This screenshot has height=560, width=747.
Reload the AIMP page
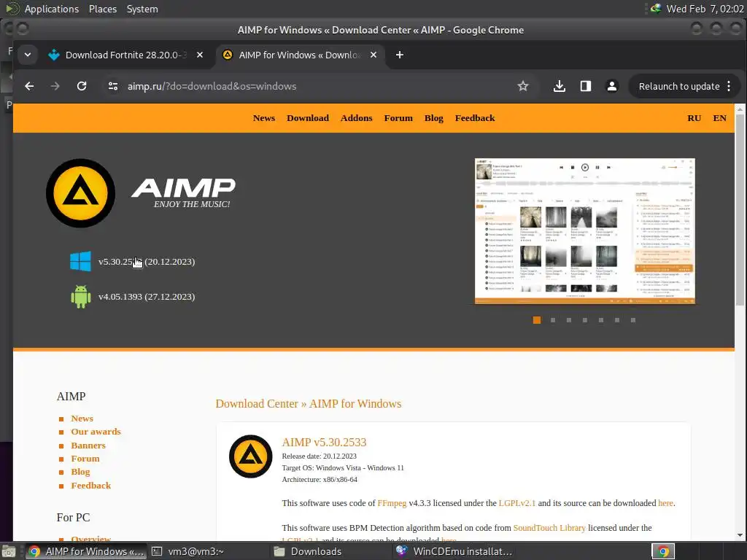(x=82, y=86)
